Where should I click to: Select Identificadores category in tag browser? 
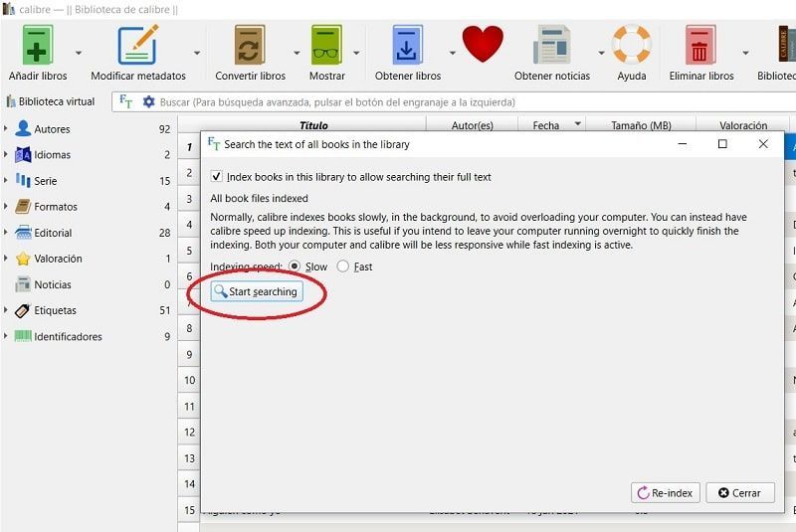68,337
